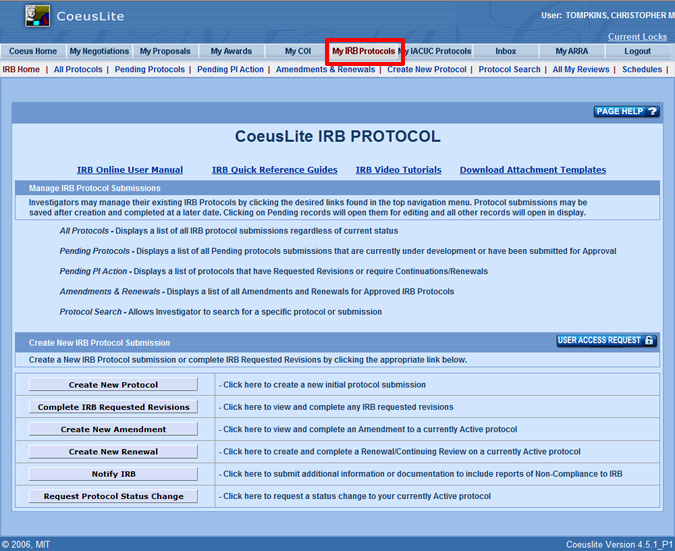
Task: Click Download Attachment Templates link
Action: 532,170
